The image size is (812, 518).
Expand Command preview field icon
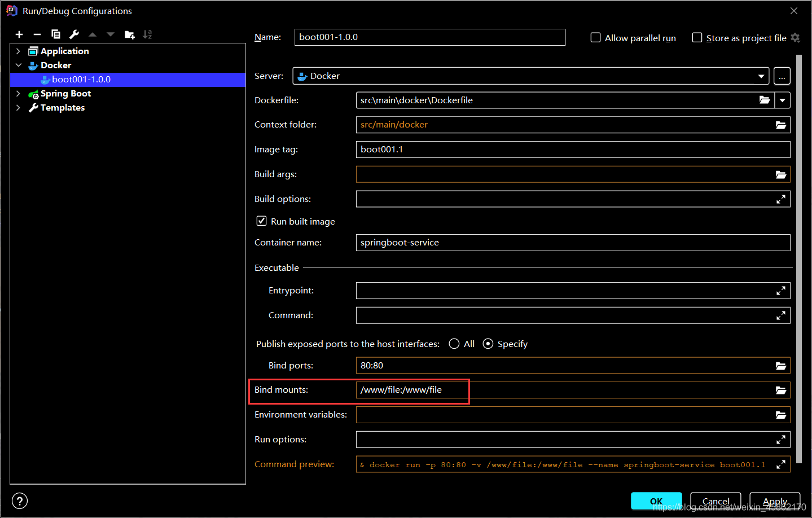click(x=781, y=464)
